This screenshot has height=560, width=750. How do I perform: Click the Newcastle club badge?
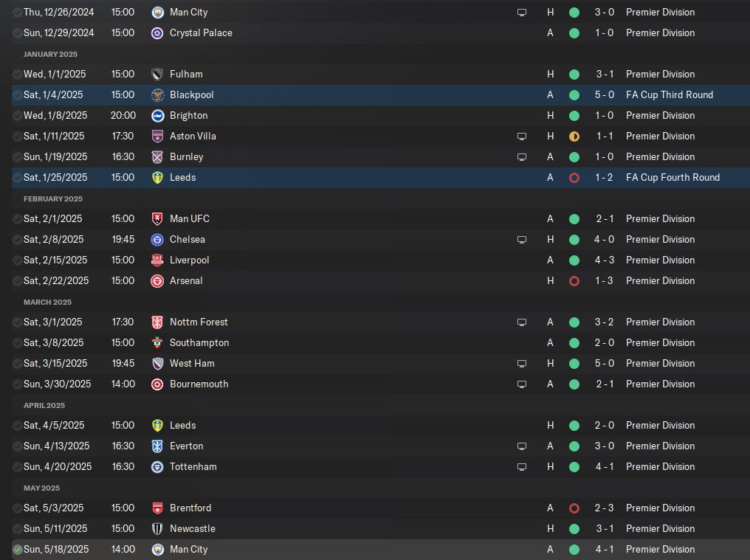(157, 529)
